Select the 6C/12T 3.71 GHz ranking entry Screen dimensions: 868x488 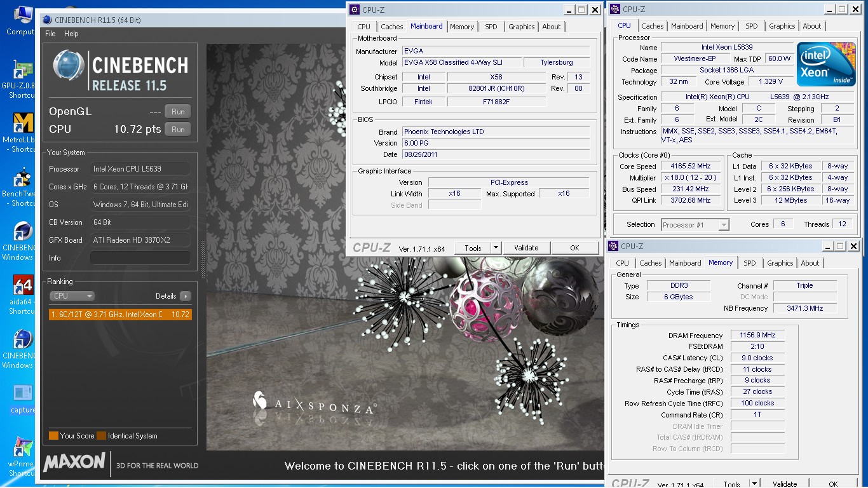(120, 315)
